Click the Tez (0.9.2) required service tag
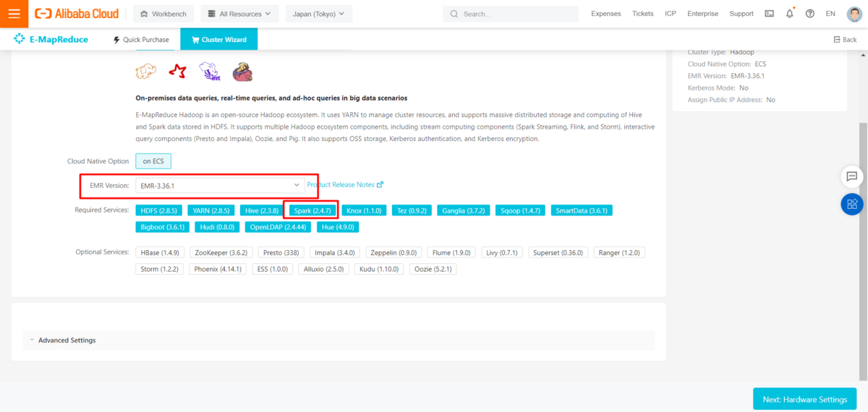 [412, 210]
